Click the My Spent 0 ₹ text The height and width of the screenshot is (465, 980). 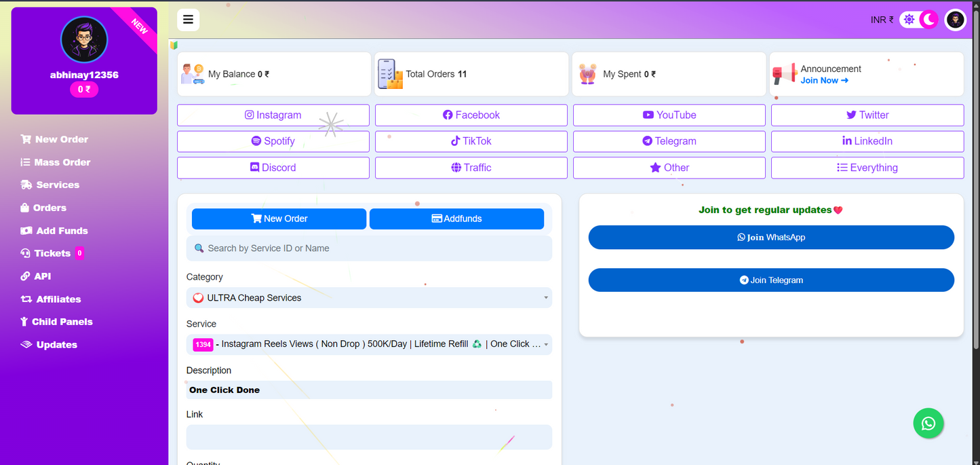pos(629,74)
